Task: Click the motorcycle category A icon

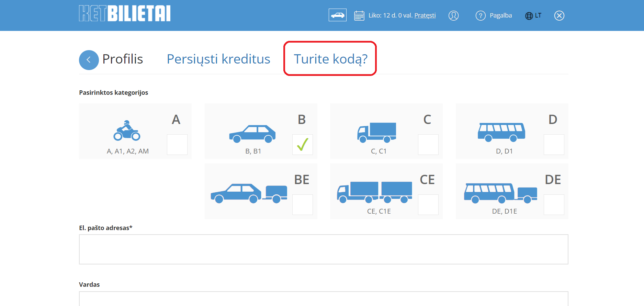Action: [127, 131]
